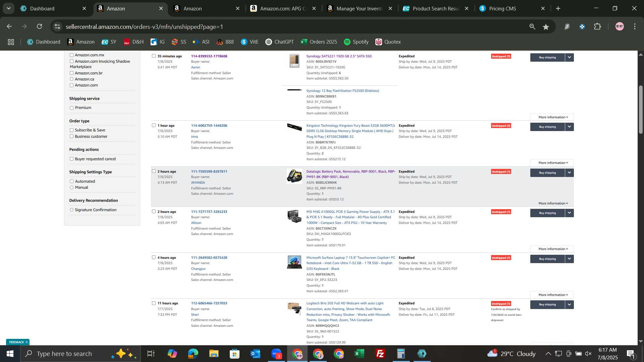644x362 pixels.
Task: Open the VitE bookmark
Action: coord(250,42)
